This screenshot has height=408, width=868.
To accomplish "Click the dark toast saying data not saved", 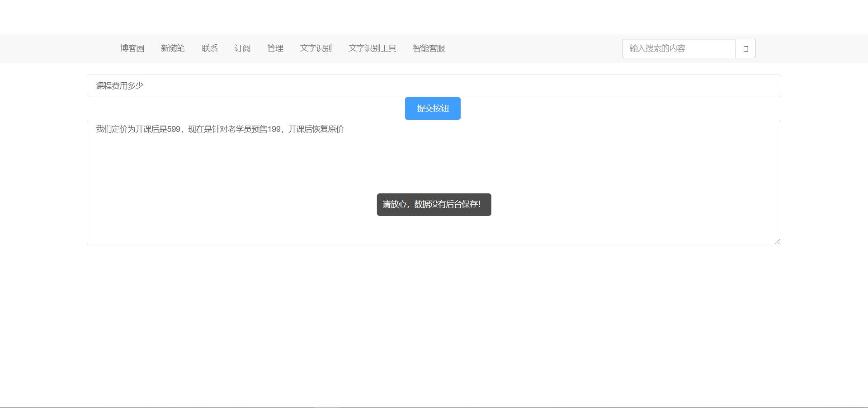I will coord(433,204).
